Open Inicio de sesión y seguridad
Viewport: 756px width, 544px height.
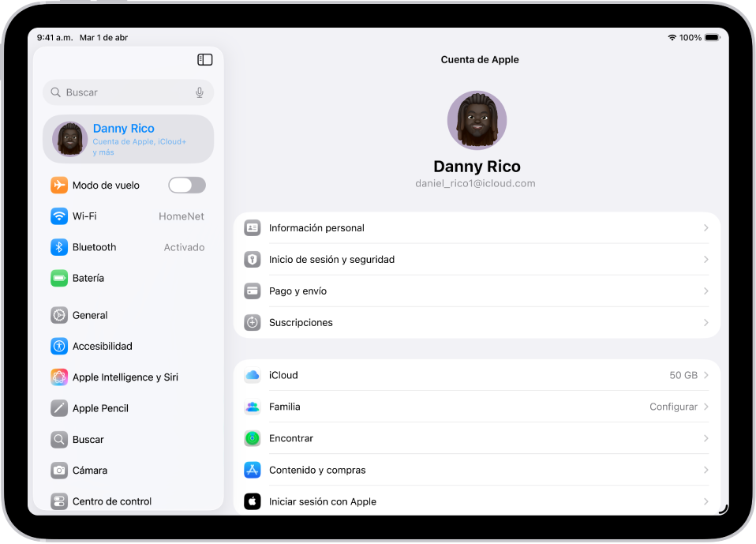point(477,259)
